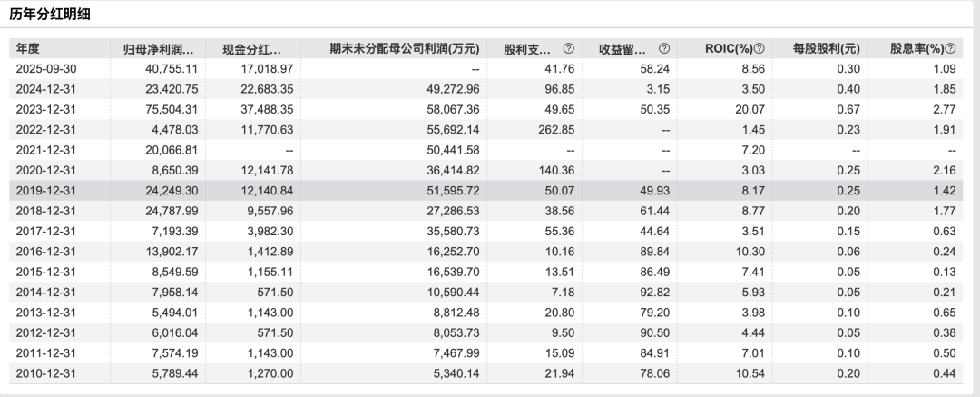This screenshot has height=397, width=980.
Task: Click the 2021-12-31 row date
Action: click(46, 149)
